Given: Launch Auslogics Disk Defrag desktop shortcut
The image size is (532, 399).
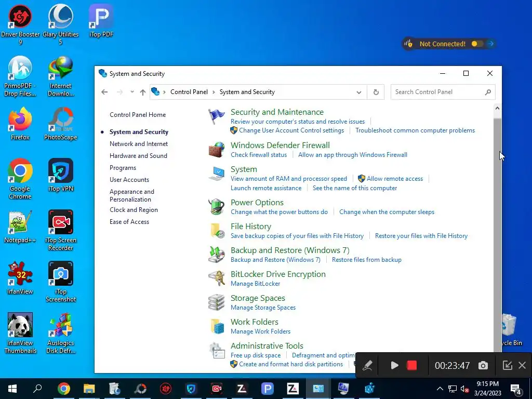Looking at the screenshot, I should click(61, 334).
